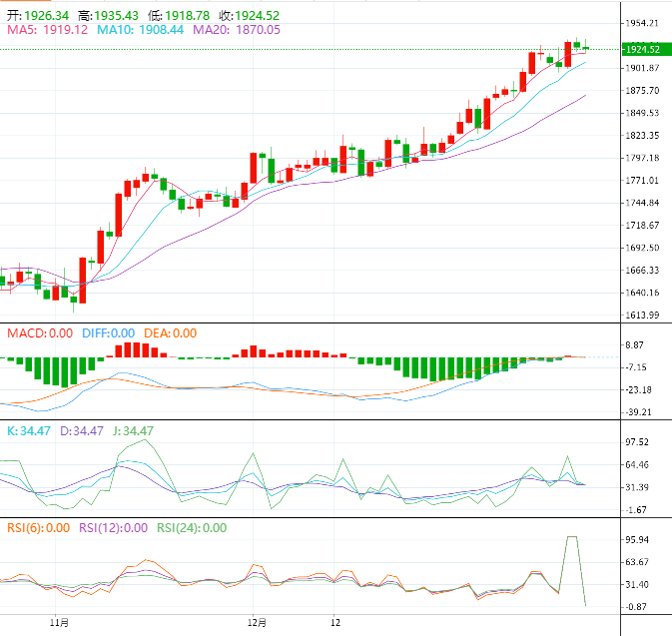Click the high price value 1935.43
Image resolution: width=672 pixels, height=636 pixels.
116,16
